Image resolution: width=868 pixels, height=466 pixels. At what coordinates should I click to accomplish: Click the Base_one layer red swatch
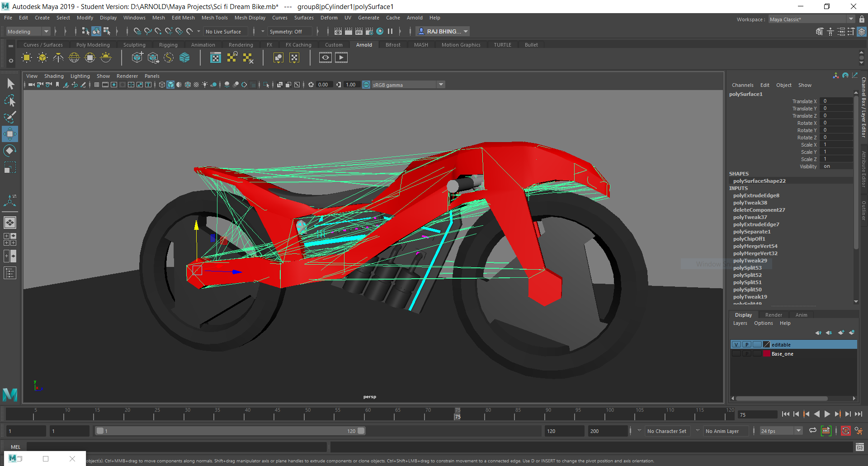[x=767, y=354]
